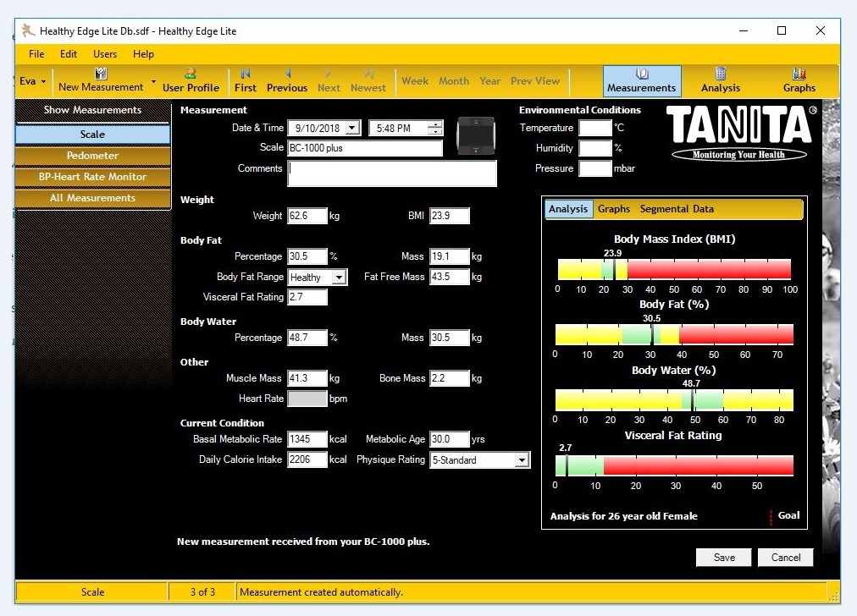Open the Help menu

143,53
